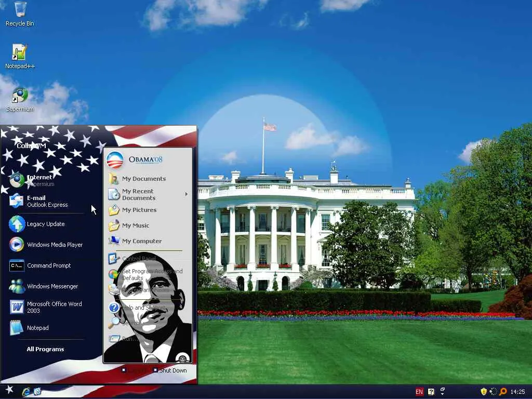Open Printers and Faxes printer icon

click(114, 290)
